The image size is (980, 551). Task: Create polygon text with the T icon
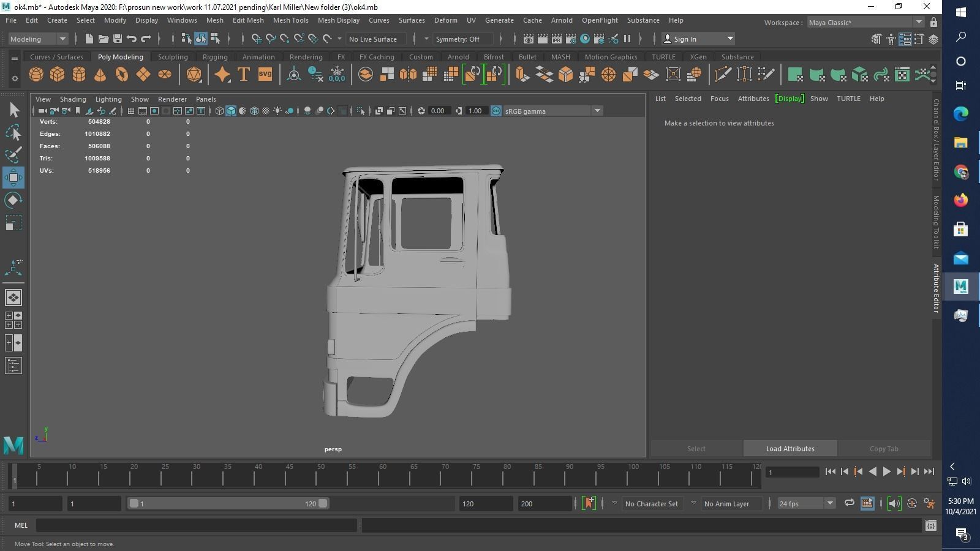(243, 75)
